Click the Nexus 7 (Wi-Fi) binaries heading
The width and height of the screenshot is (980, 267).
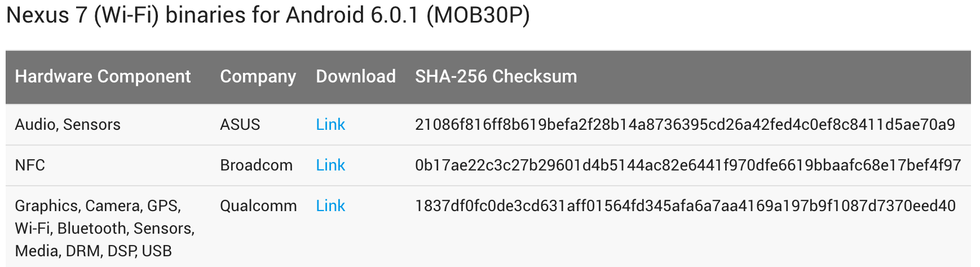point(268,15)
